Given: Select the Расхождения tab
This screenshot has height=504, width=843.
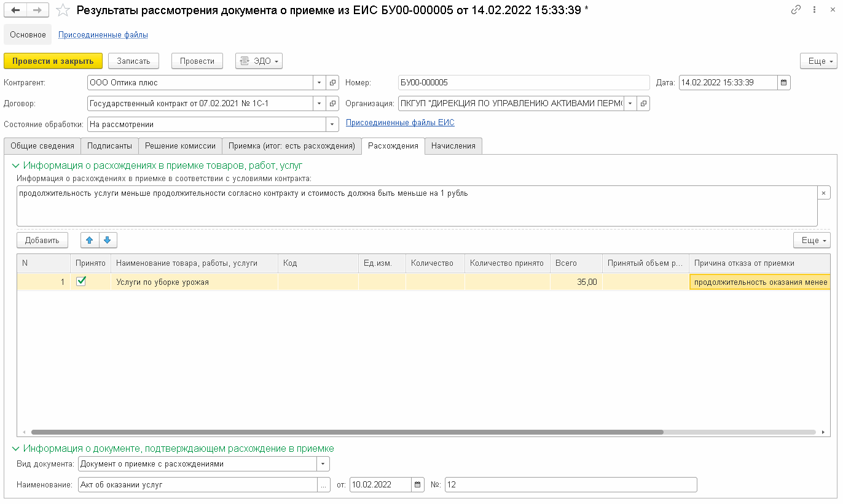Looking at the screenshot, I should (393, 145).
